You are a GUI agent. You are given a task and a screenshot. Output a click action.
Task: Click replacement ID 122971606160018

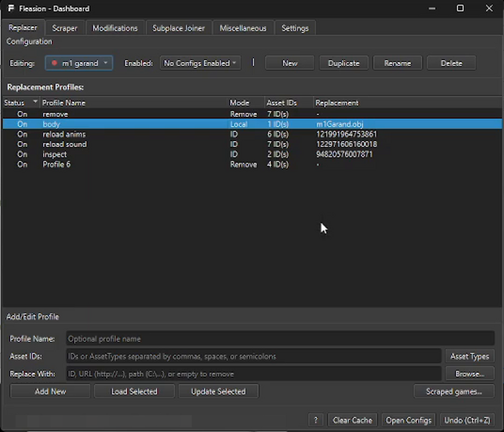347,144
